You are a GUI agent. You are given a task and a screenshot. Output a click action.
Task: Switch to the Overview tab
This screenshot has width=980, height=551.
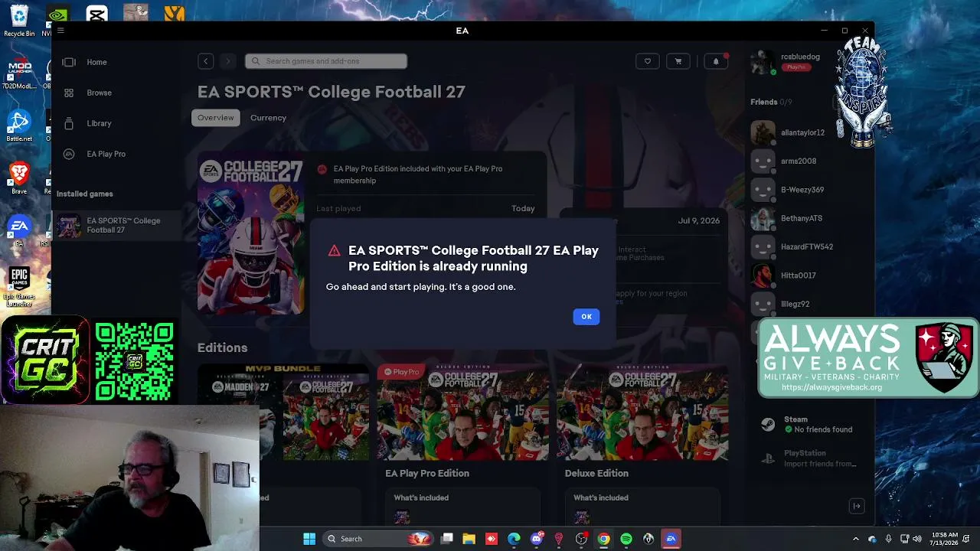click(216, 118)
